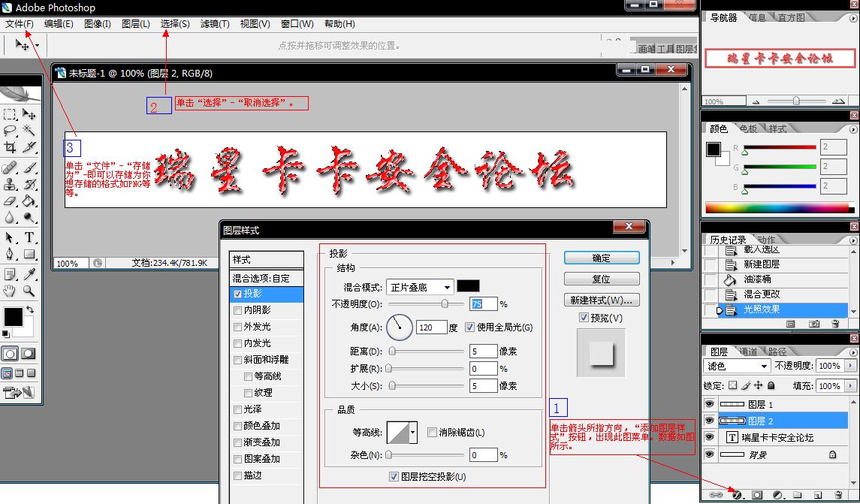Select the Paint Bucket tool

29,201
